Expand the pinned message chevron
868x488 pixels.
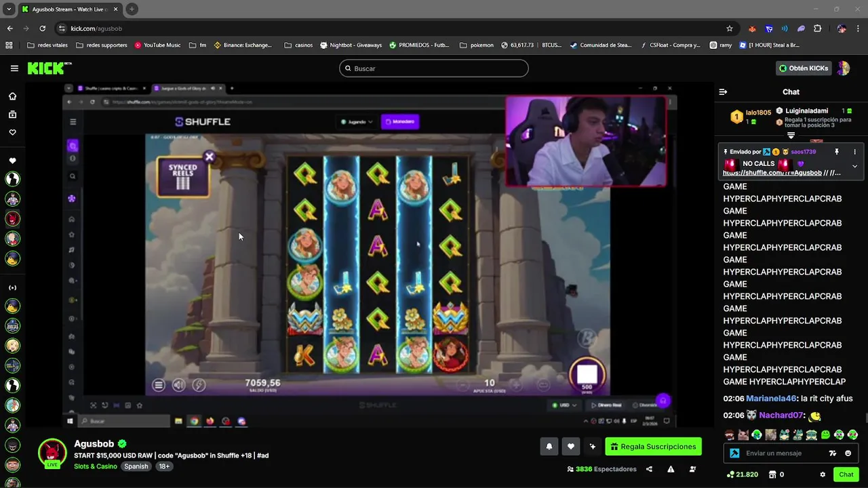pos(854,166)
